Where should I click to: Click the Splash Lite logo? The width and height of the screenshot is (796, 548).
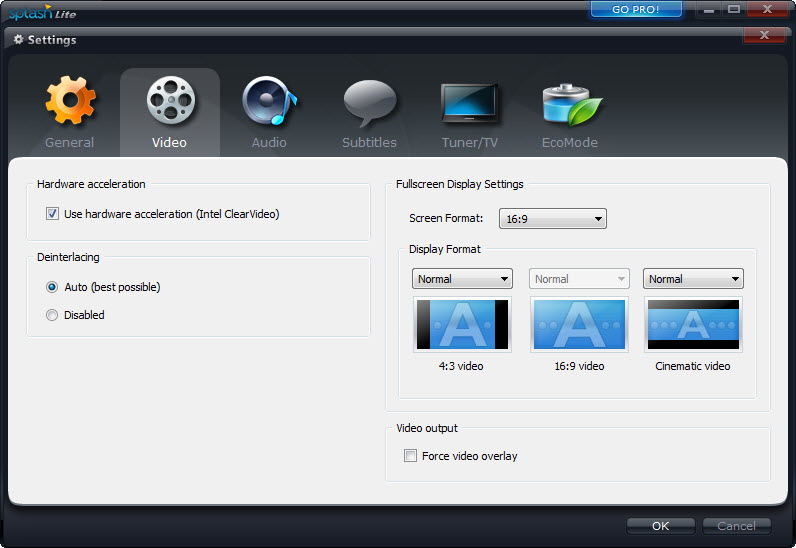(x=43, y=12)
